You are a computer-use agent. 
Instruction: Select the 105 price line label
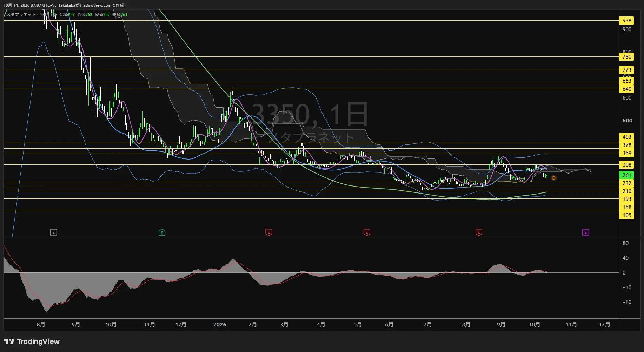click(x=626, y=215)
